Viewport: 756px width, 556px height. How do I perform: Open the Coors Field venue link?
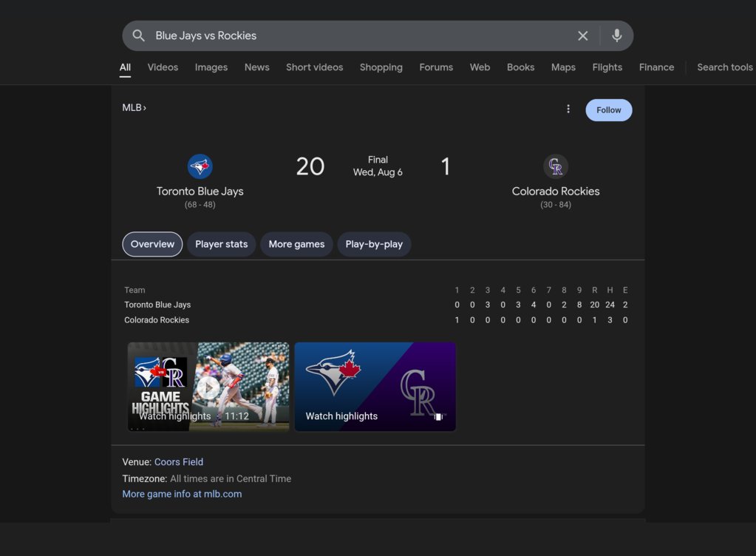click(x=179, y=462)
